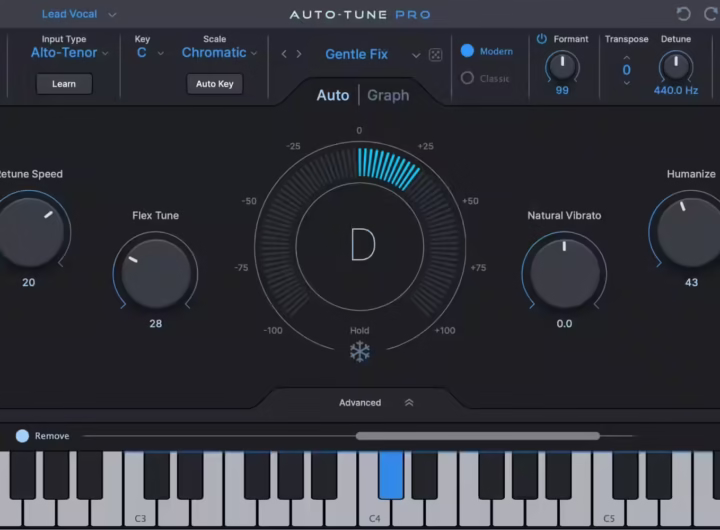Click the redo arrow icon
The height and width of the screenshot is (530, 720).
pyautogui.click(x=710, y=14)
